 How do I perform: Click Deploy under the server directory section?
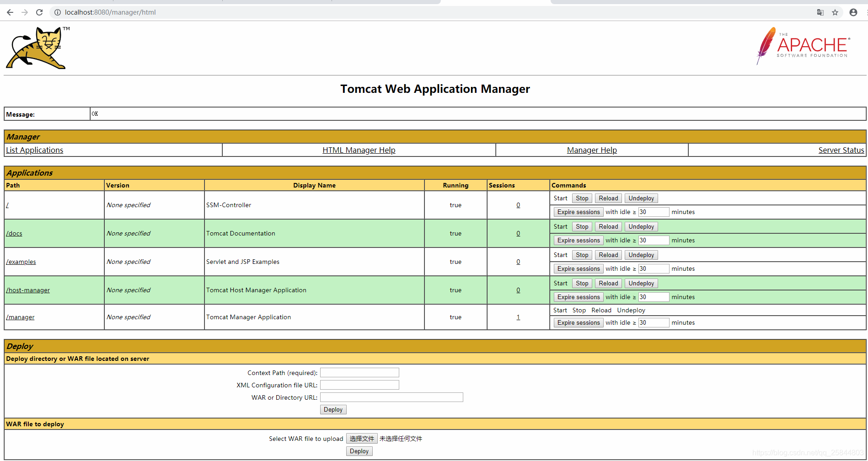(333, 410)
